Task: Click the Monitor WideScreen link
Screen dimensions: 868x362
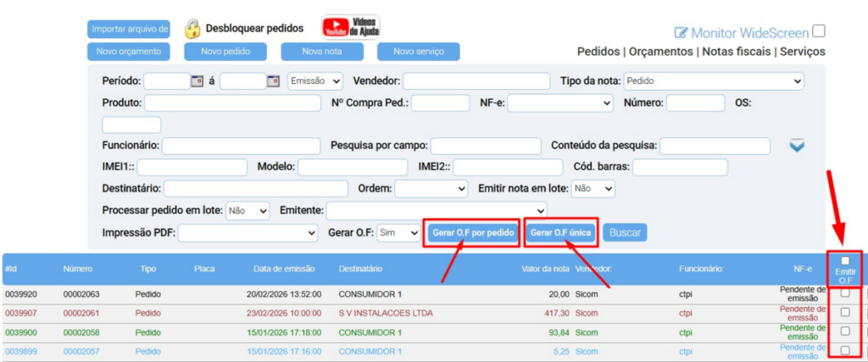Action: click(750, 33)
